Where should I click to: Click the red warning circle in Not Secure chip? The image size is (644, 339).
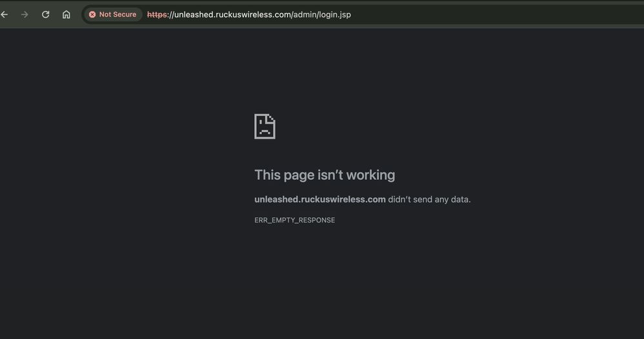click(x=92, y=14)
